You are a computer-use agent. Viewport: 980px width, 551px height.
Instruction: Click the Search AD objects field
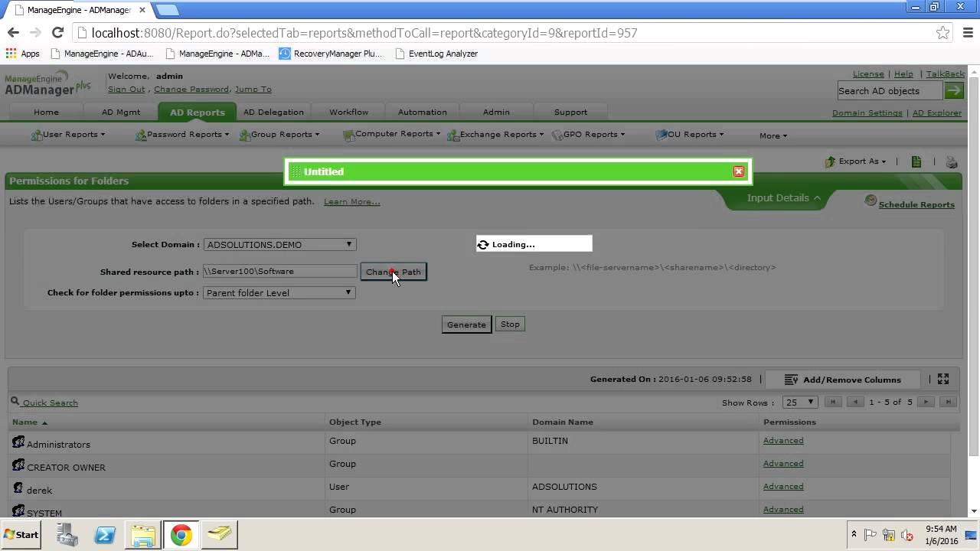tap(890, 90)
